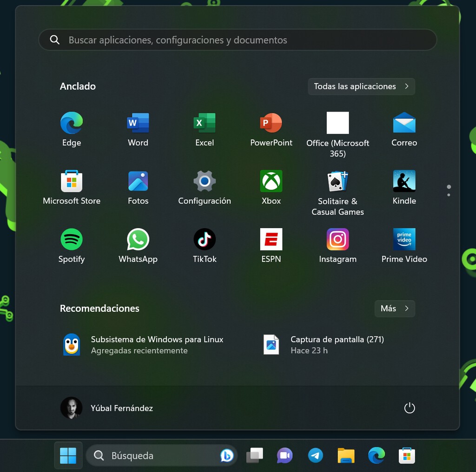Click the Buscar aplicaciones search field
The image size is (476, 472).
(237, 40)
